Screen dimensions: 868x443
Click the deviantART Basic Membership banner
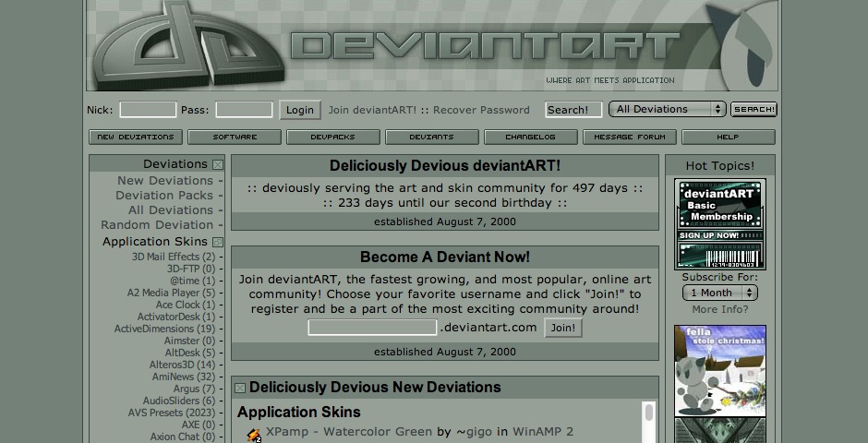pos(719,224)
